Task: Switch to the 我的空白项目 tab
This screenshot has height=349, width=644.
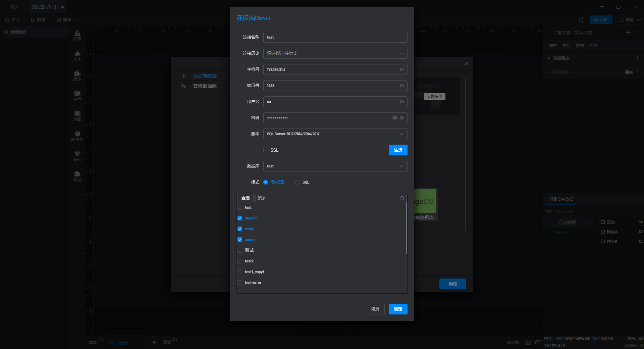Action: [47, 7]
